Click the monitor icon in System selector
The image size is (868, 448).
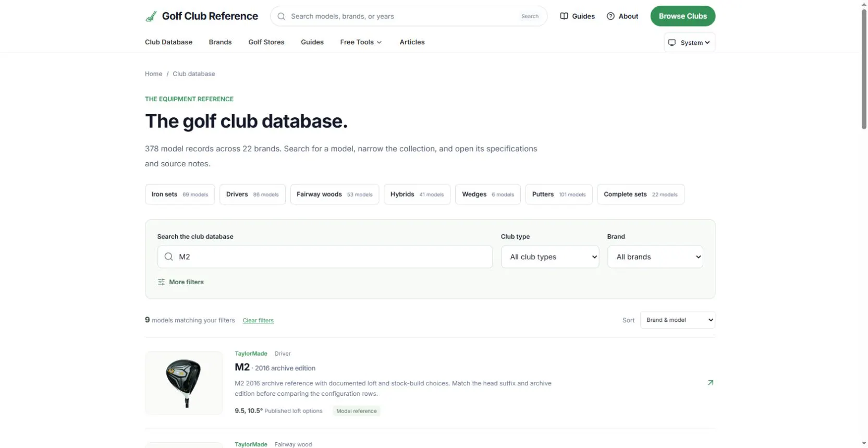pyautogui.click(x=672, y=43)
